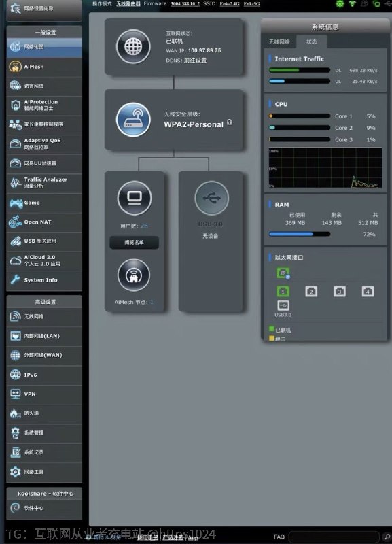Open the Internet globe status icon
The image size is (392, 544).
(133, 46)
